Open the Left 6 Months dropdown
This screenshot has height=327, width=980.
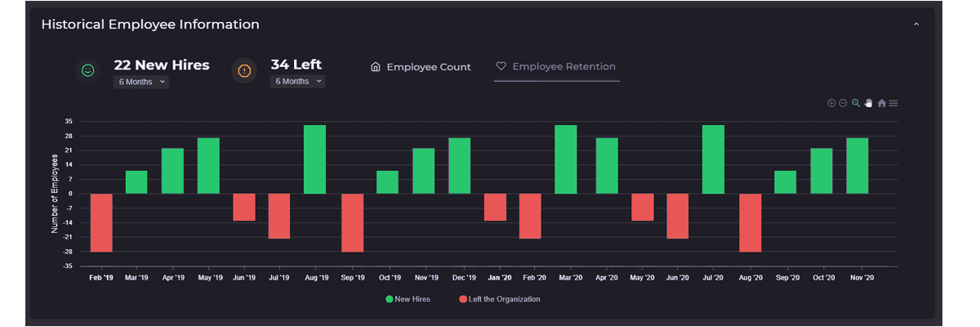coord(297,82)
